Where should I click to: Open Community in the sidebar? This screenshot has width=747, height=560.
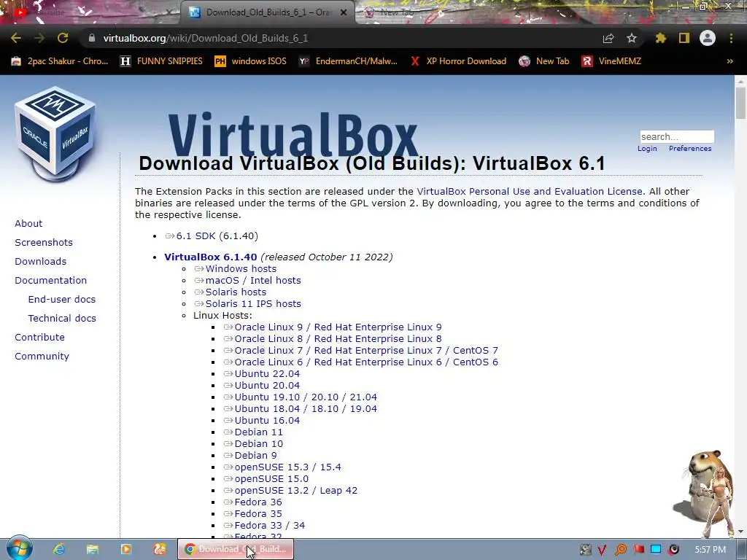pyautogui.click(x=42, y=356)
